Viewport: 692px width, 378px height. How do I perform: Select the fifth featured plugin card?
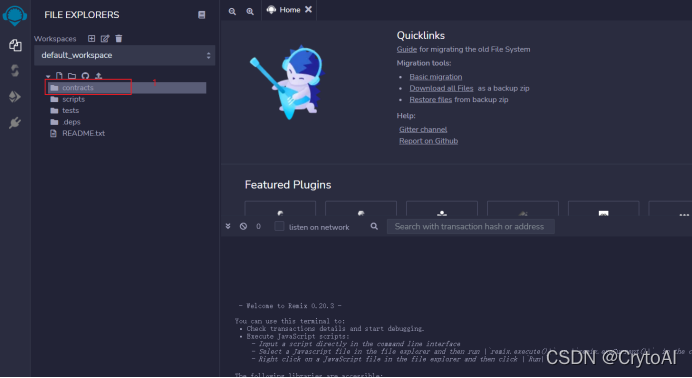click(603, 209)
